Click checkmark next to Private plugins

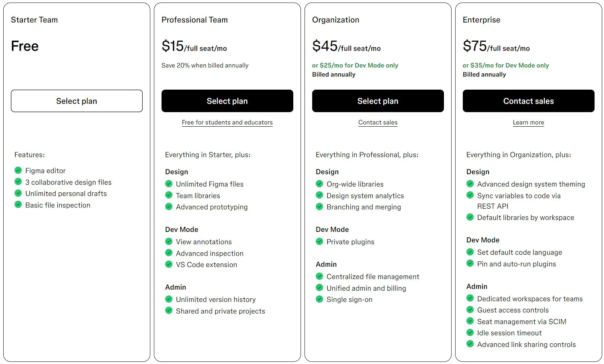point(319,241)
